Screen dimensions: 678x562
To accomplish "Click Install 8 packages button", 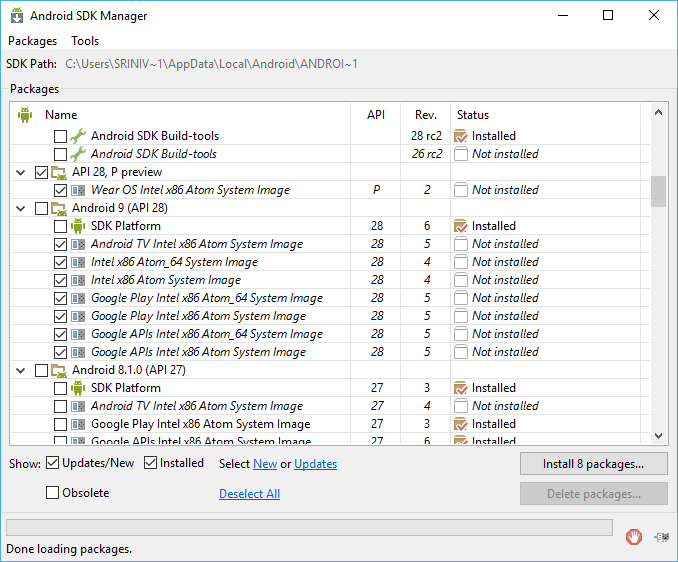I will [x=593, y=464].
